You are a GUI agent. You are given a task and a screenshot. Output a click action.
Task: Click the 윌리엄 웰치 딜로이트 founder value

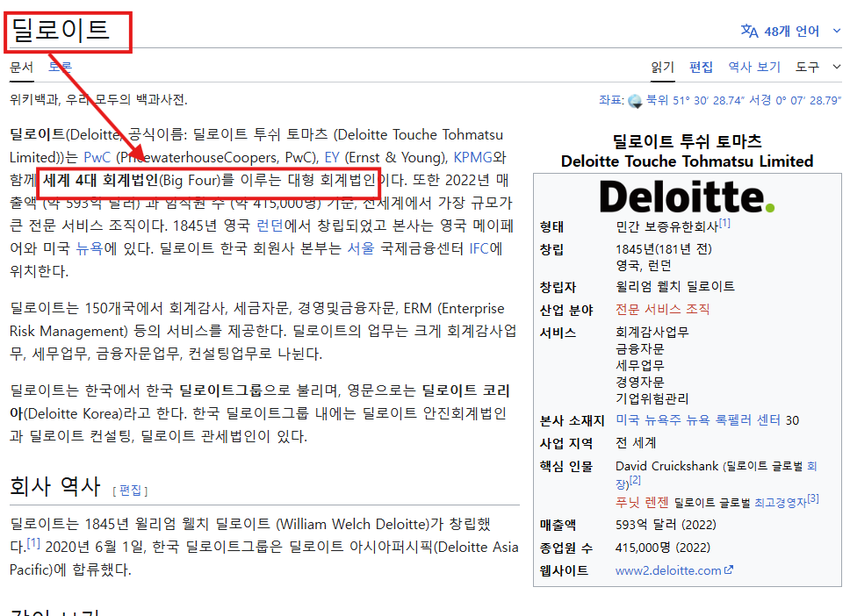675,286
